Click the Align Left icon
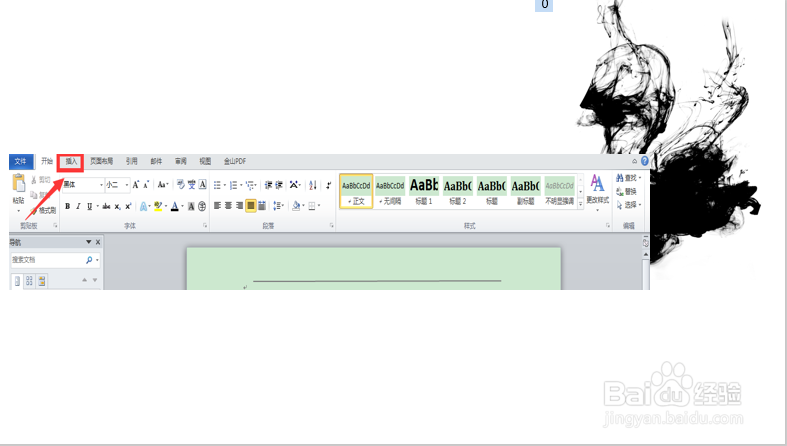Screen dimensions: 787x446 pyautogui.click(x=217, y=206)
